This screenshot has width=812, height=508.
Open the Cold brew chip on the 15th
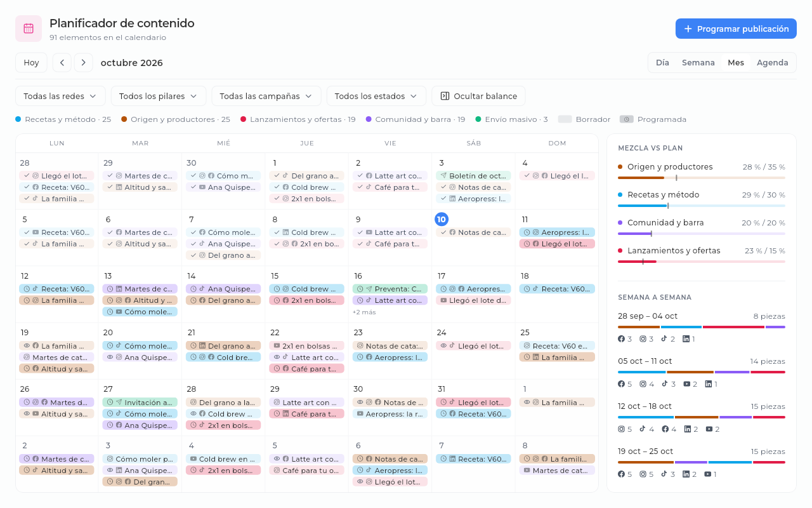(x=307, y=289)
